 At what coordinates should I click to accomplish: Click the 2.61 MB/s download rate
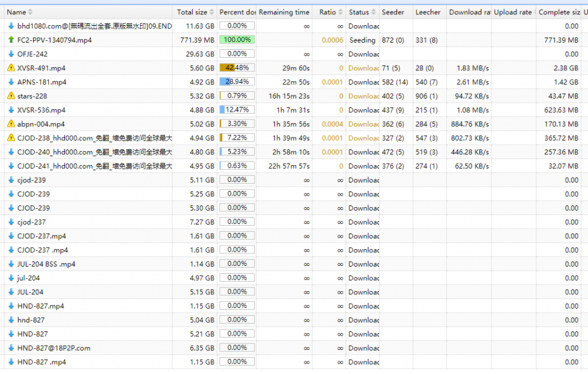click(x=473, y=82)
